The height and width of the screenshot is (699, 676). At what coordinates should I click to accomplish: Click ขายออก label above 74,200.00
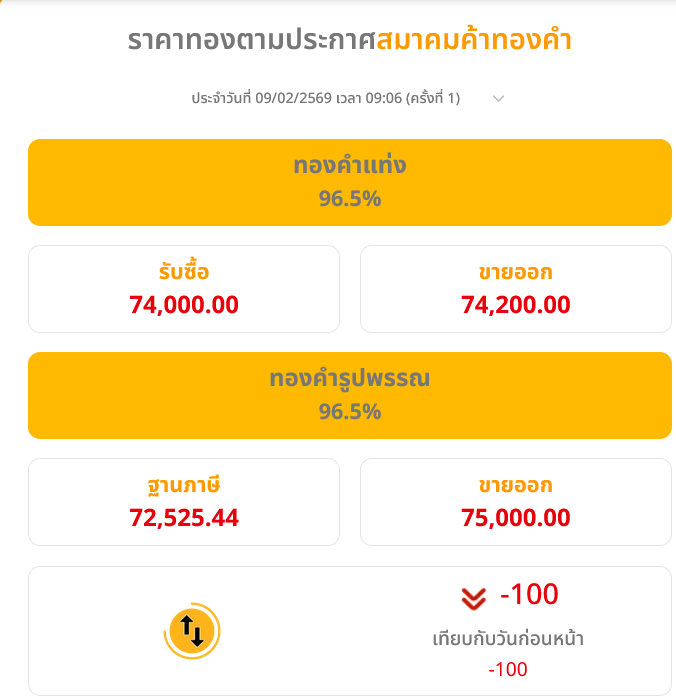(x=515, y=273)
